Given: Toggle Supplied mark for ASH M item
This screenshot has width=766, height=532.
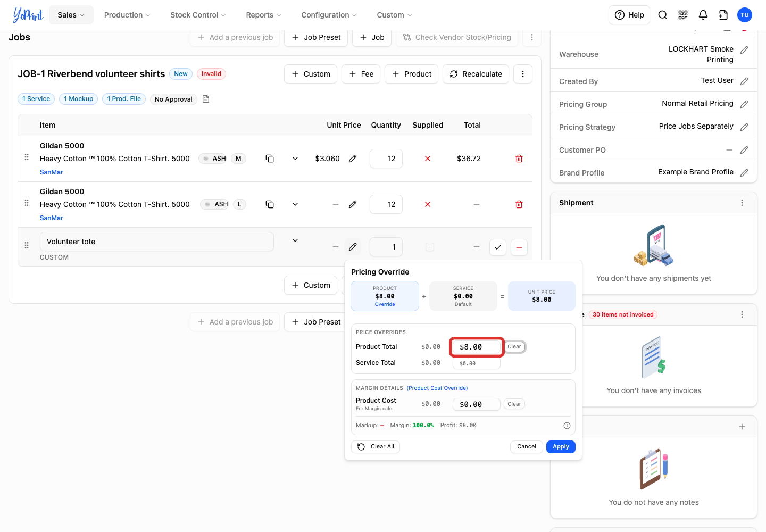Looking at the screenshot, I should coord(428,159).
